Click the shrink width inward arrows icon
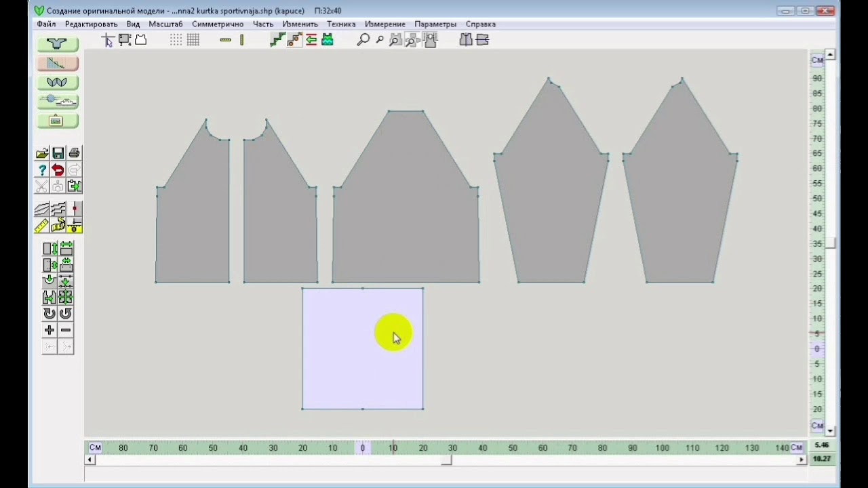 66,265
